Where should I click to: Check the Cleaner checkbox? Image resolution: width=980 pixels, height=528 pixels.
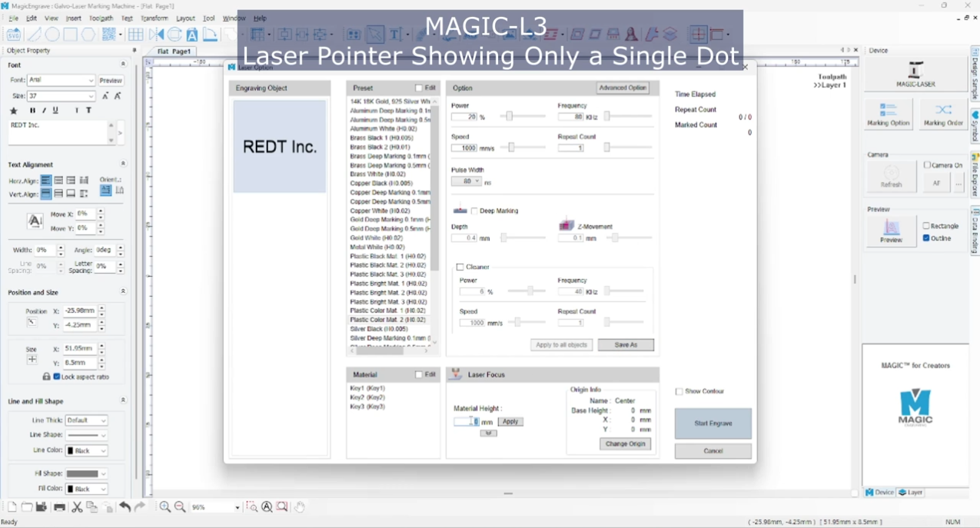tap(460, 267)
